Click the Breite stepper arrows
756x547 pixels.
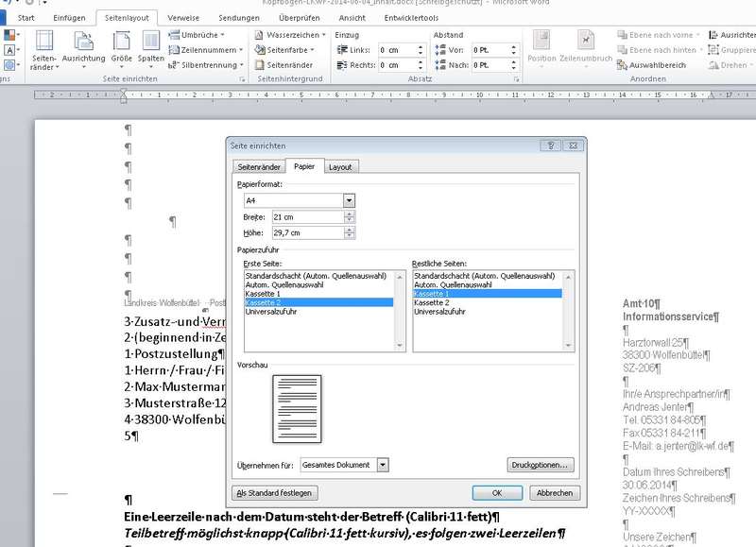(349, 217)
